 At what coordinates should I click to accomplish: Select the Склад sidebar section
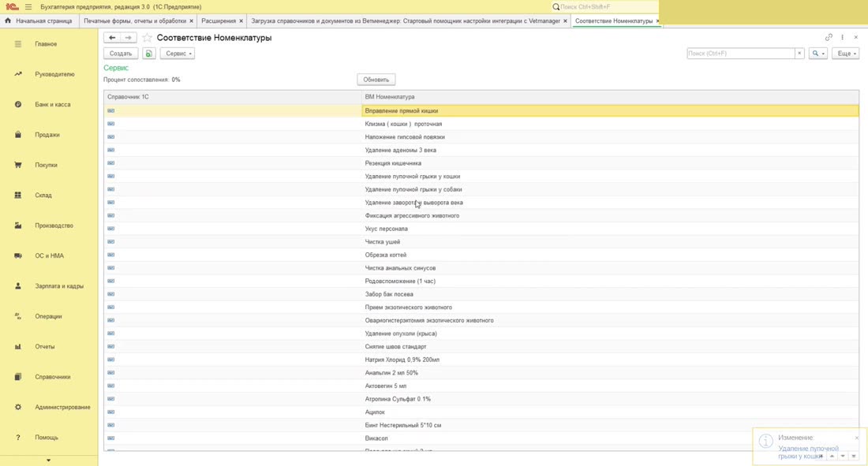pyautogui.click(x=43, y=196)
